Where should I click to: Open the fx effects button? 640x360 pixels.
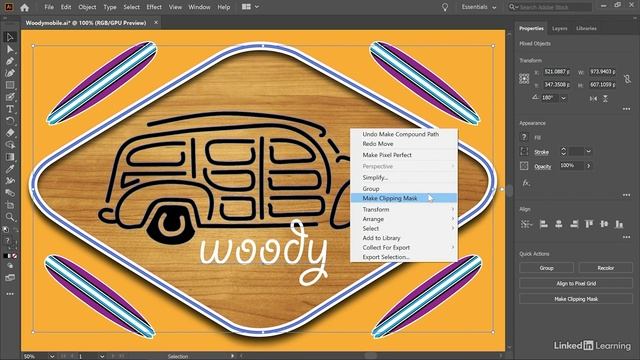526,183
